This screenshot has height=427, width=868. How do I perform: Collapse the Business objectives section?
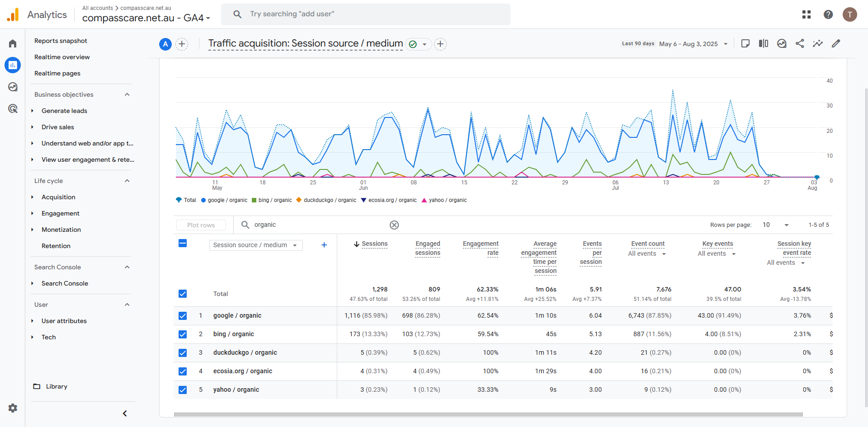(x=127, y=94)
